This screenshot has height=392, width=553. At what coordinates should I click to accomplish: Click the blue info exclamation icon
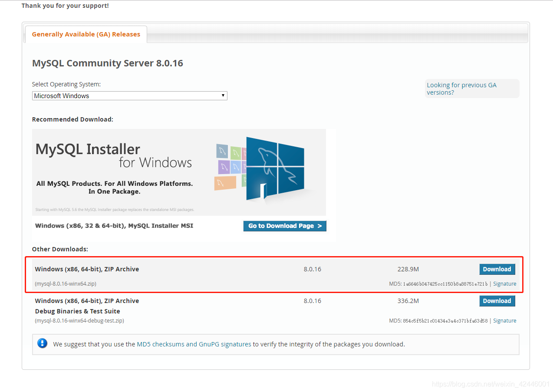42,343
